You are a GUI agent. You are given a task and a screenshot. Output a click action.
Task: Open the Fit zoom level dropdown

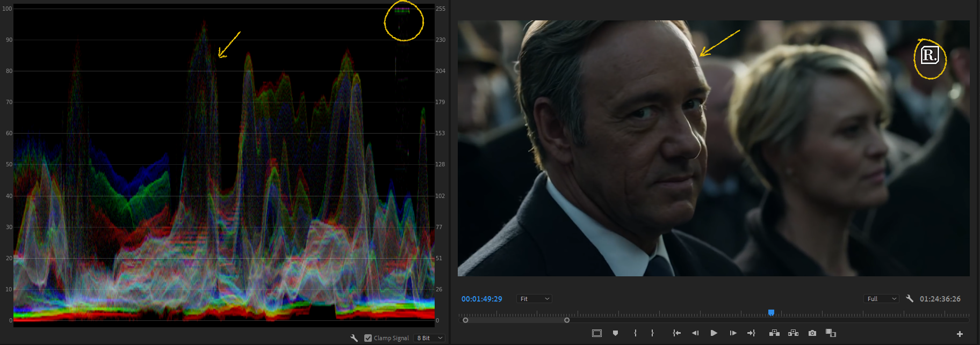coord(535,299)
